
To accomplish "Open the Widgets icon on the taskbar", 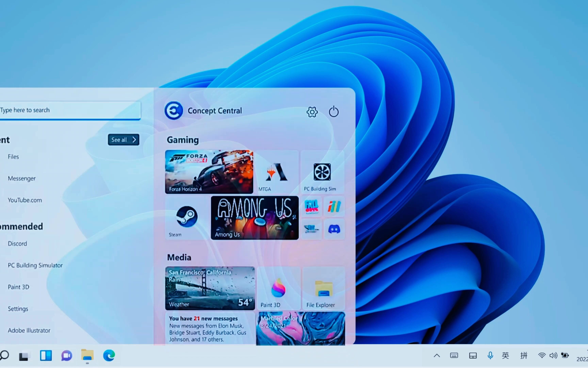I will 46,356.
